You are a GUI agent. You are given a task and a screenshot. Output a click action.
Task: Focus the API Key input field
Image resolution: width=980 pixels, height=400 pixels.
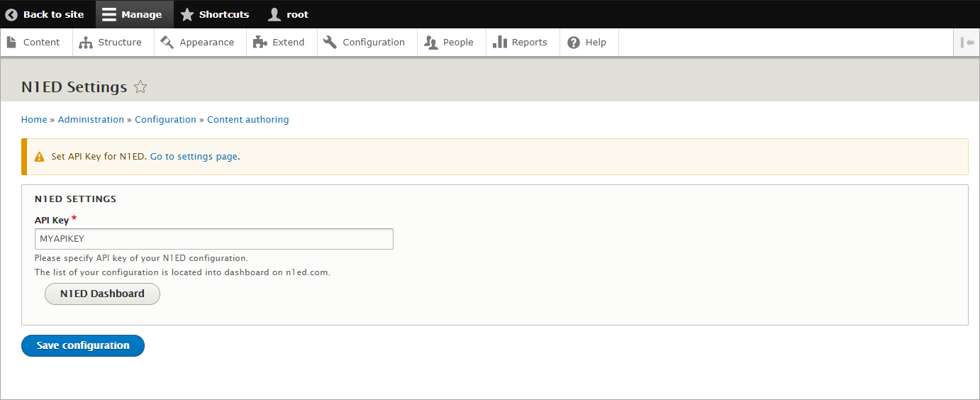pos(214,239)
